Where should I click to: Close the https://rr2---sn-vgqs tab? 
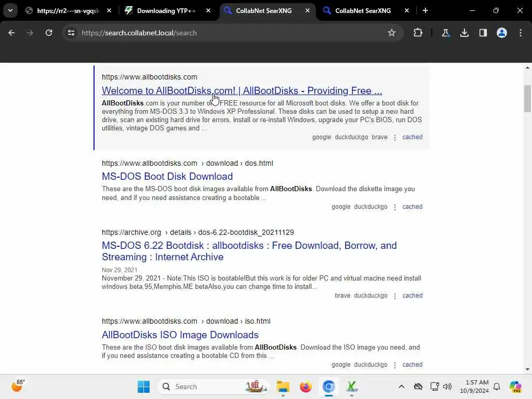tap(109, 10)
